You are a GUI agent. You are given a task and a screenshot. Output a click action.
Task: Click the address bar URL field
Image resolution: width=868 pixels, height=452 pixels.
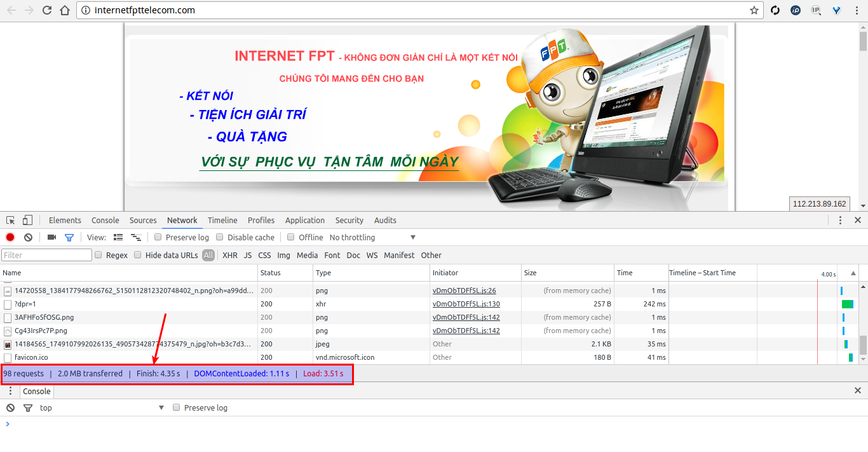point(419,10)
